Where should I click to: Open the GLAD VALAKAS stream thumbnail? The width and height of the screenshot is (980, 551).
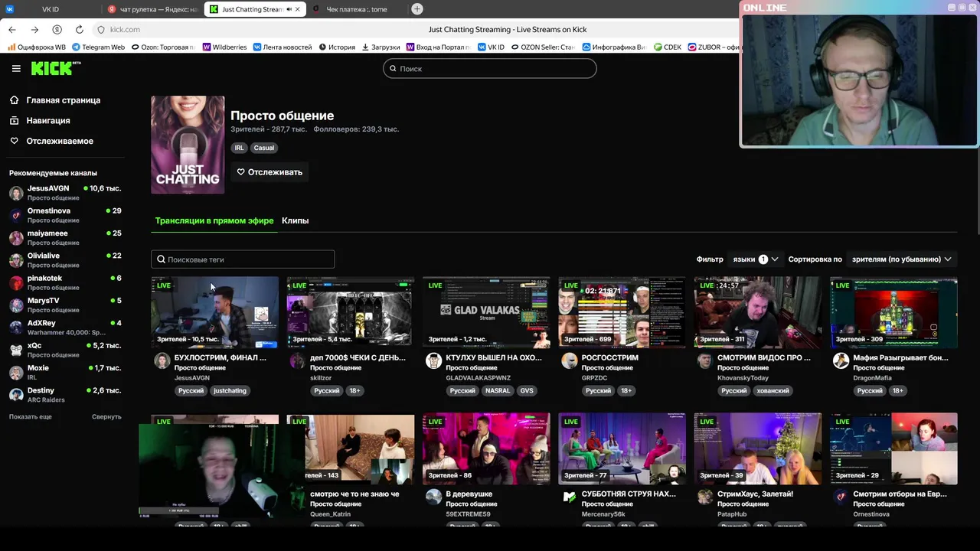click(x=486, y=312)
